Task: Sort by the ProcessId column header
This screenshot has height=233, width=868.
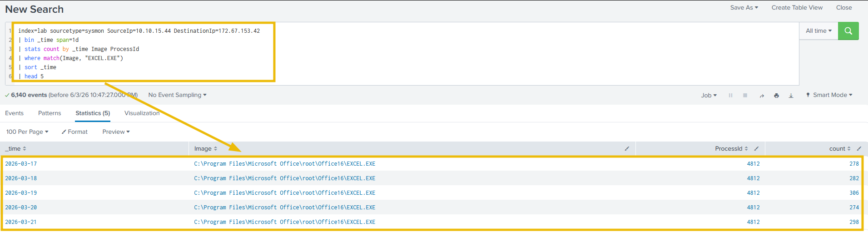Action: (731, 148)
